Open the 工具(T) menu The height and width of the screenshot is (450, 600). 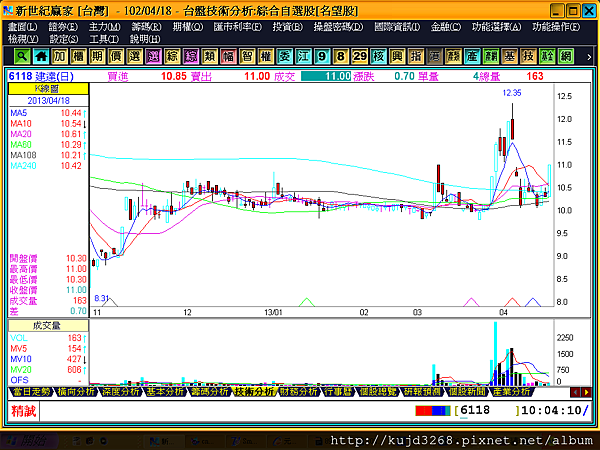[104, 39]
